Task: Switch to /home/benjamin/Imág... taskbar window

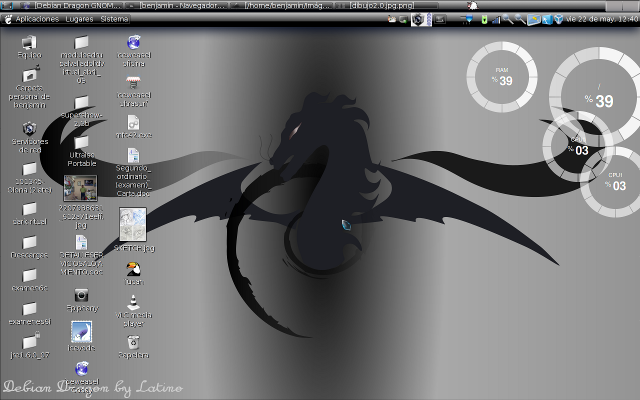Action: tap(281, 5)
